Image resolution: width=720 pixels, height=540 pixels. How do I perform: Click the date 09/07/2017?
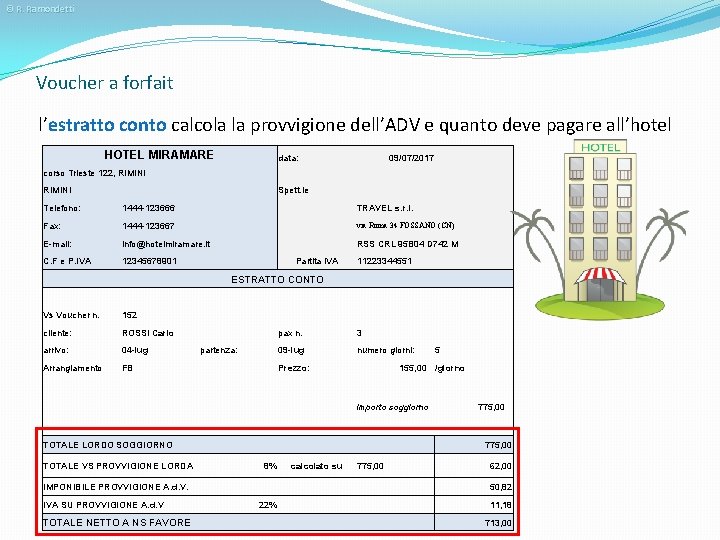coord(411,158)
